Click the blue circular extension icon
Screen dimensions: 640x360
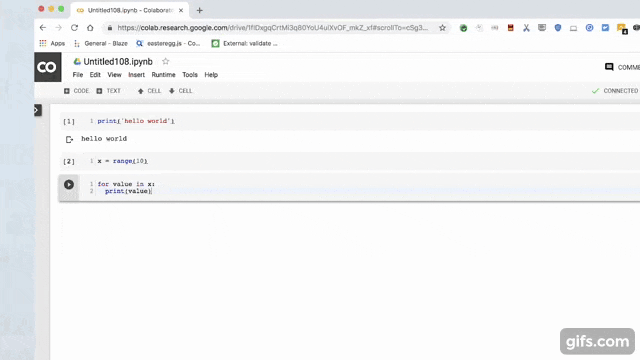pos(589,28)
